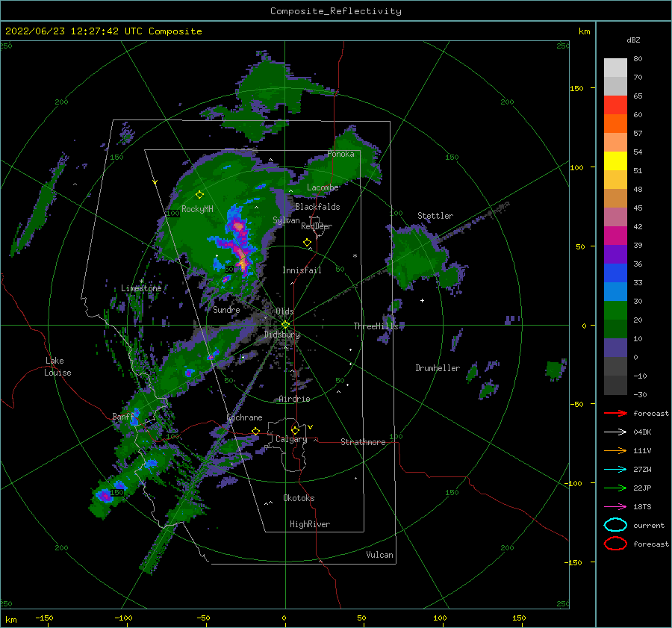Click the white asterisk marker east of Innisfail
This screenshot has height=628, width=672.
(355, 256)
